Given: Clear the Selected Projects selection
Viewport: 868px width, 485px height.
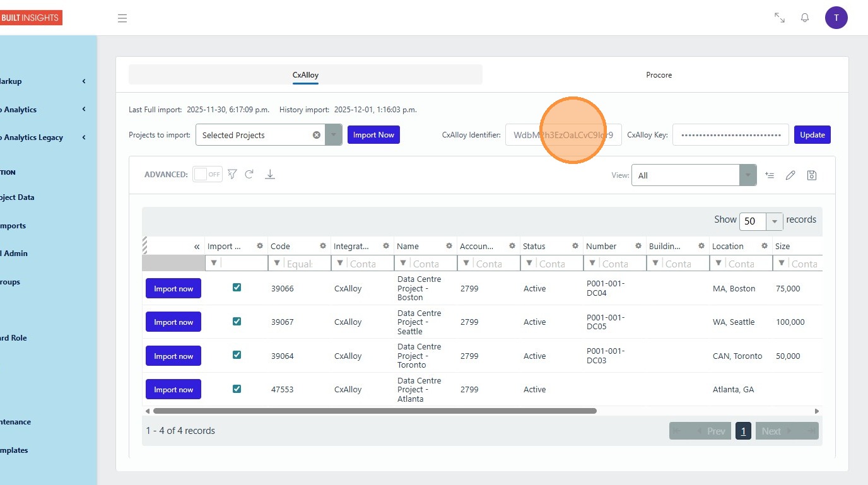Looking at the screenshot, I should (x=317, y=135).
